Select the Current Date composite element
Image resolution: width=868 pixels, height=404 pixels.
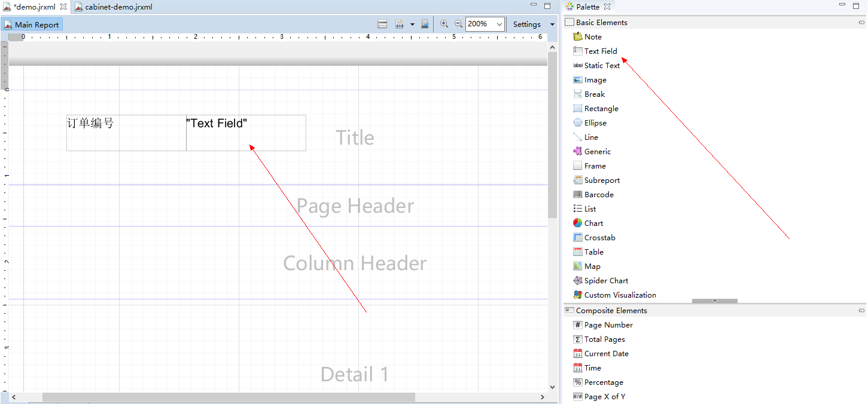point(601,353)
